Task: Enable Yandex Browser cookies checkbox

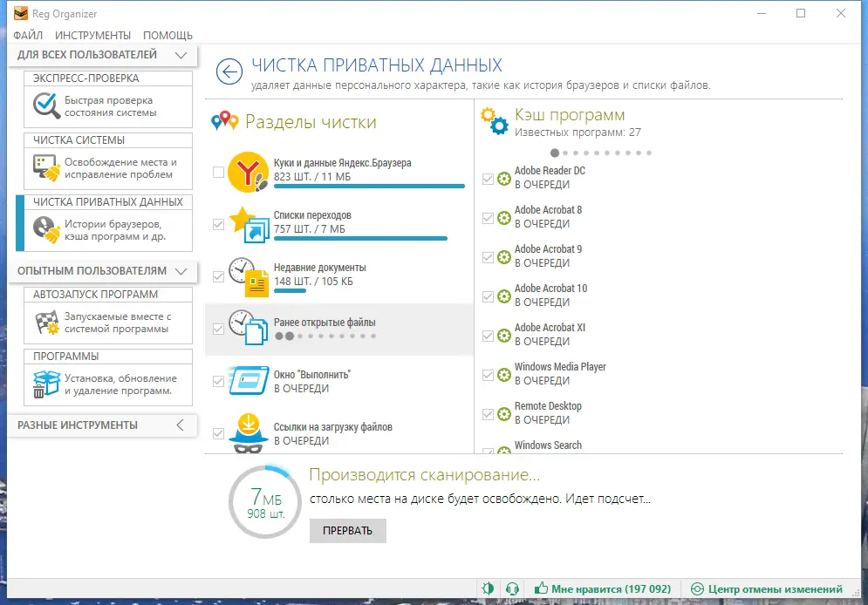Action: [x=219, y=172]
